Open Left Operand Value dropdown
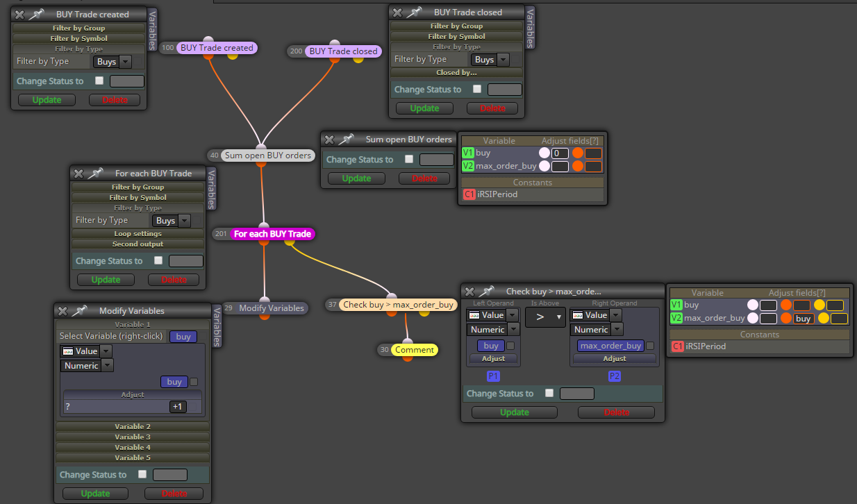The height and width of the screenshot is (504, 857). coord(493,315)
